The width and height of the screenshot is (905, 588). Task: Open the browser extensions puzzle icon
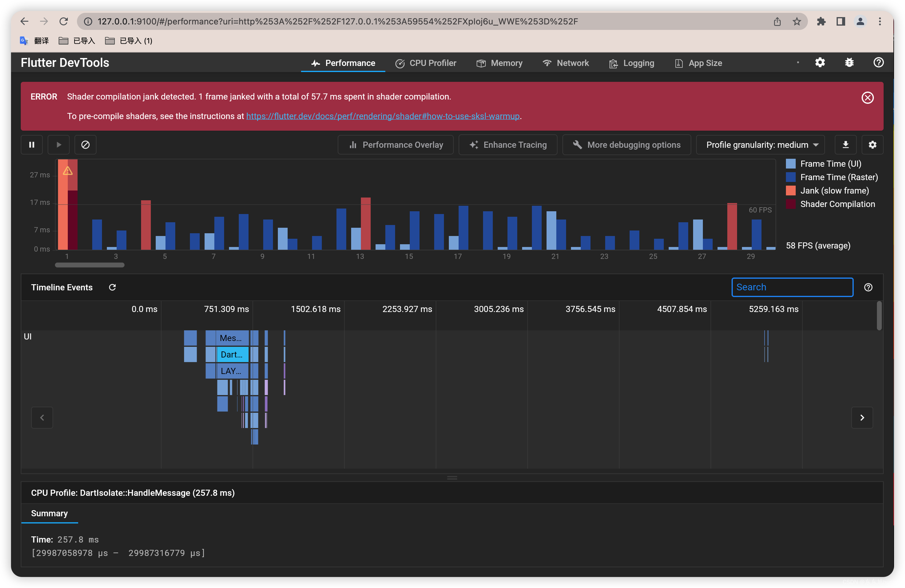[821, 22]
